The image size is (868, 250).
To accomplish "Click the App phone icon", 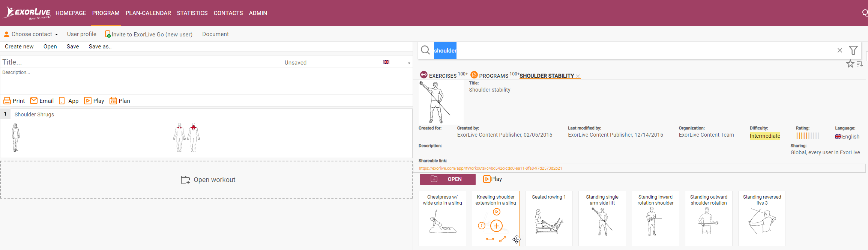I will (x=62, y=101).
